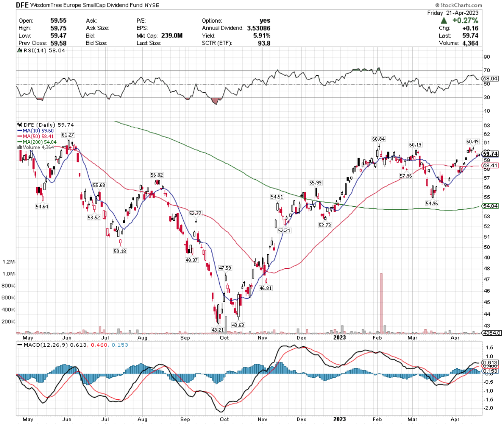This screenshot has width=504, height=425.
Task: Click the 49.37 September low annotation
Action: [x=192, y=260]
